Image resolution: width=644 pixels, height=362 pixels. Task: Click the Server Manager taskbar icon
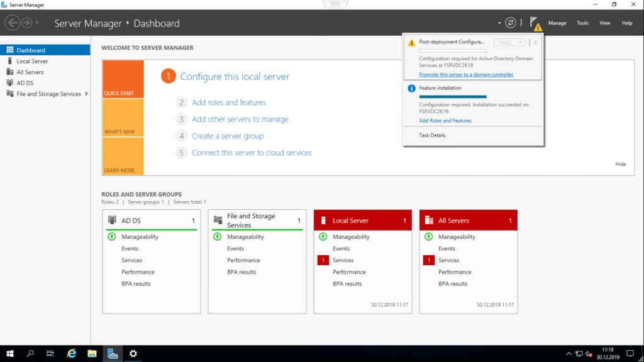tap(113, 354)
